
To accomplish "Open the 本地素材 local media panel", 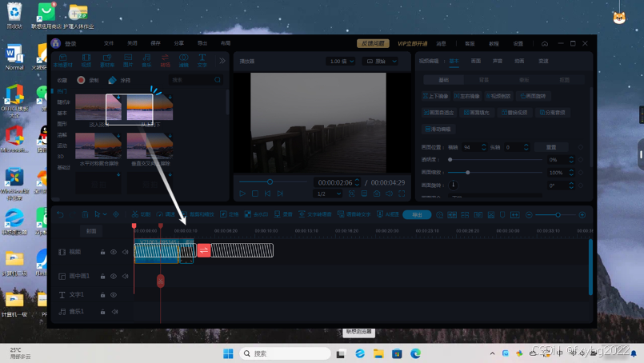I will (62, 61).
